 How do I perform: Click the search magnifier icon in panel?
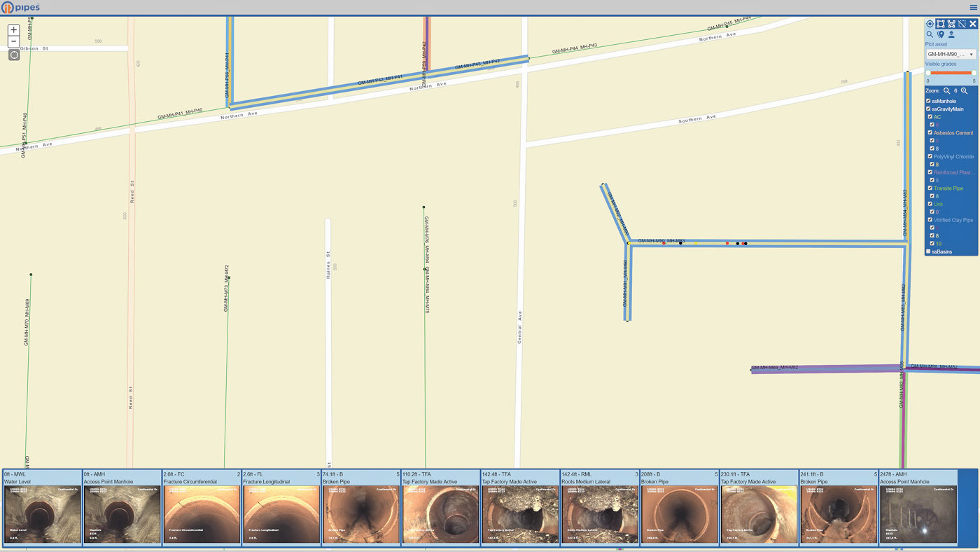pos(930,34)
